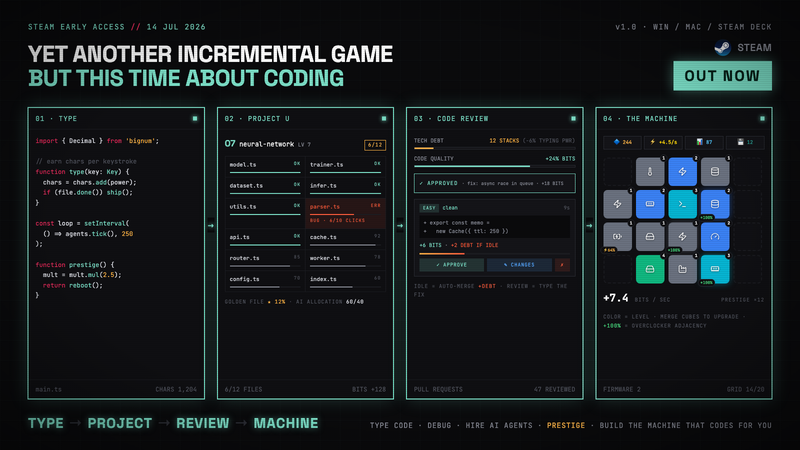Open the dataset.ts file
The image size is (800, 450).
(265, 187)
